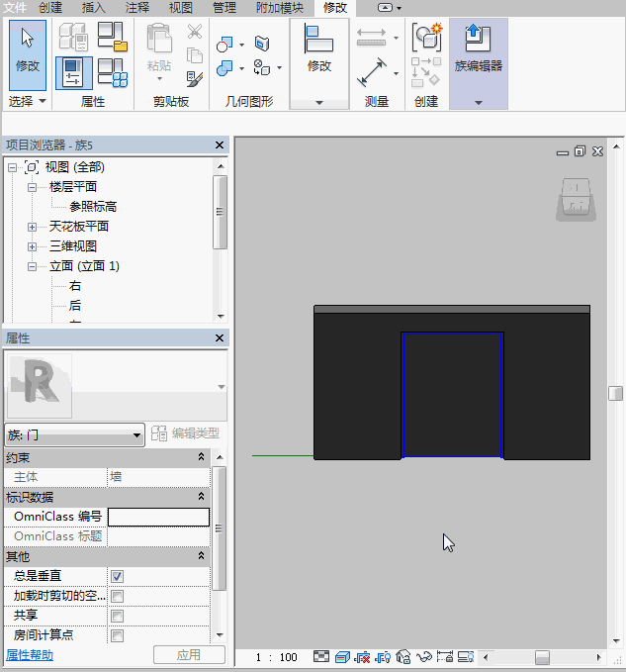
Task: Check the 房间计算点 checkbox
Action: 117,635
